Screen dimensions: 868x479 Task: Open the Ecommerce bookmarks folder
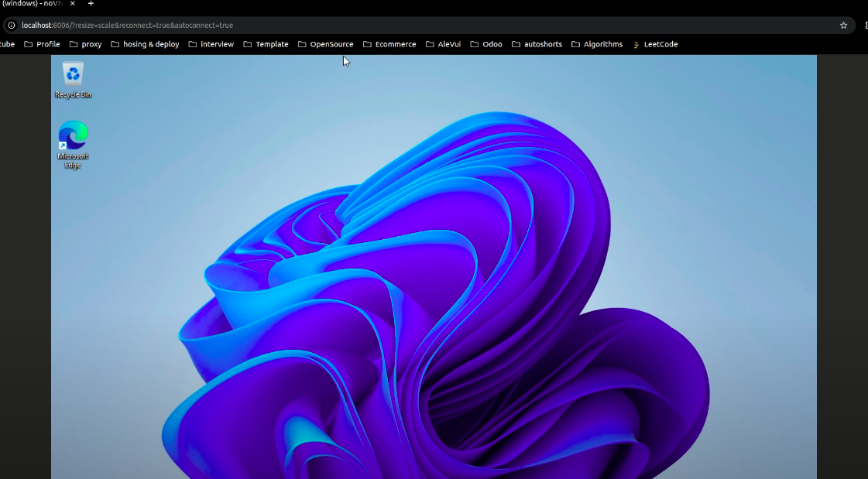pos(389,44)
